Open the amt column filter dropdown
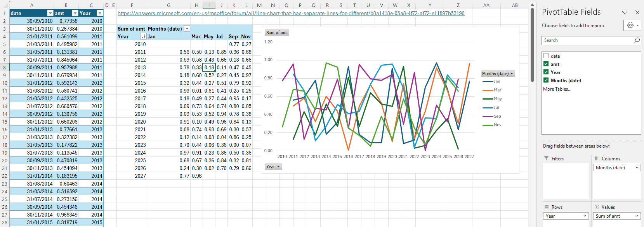The image size is (644, 227). point(75,13)
